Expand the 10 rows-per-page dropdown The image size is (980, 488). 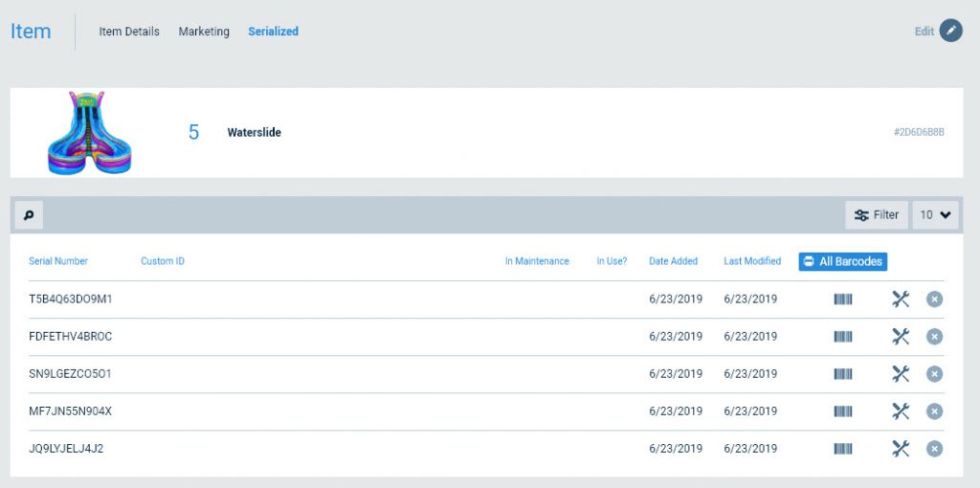(x=935, y=215)
